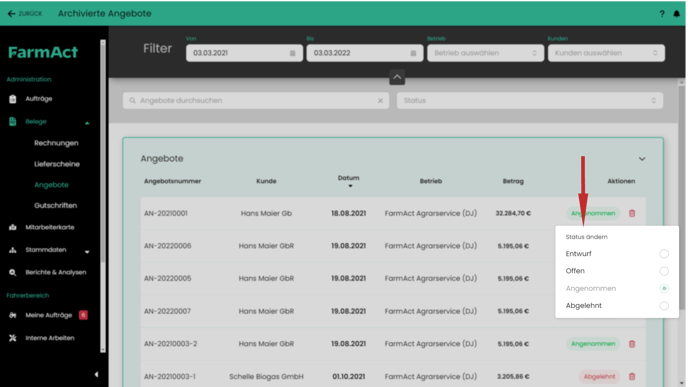
Task: Open Rechnungen in the sidebar
Action: [x=56, y=143]
